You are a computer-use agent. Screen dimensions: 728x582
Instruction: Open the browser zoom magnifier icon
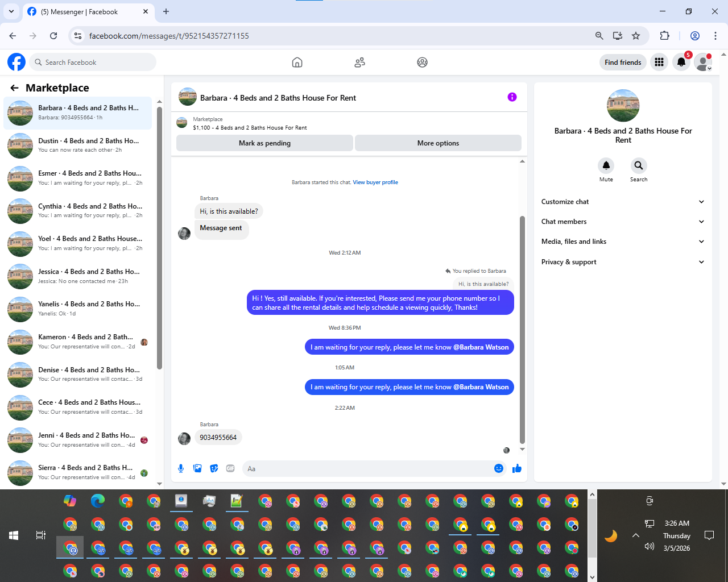599,36
